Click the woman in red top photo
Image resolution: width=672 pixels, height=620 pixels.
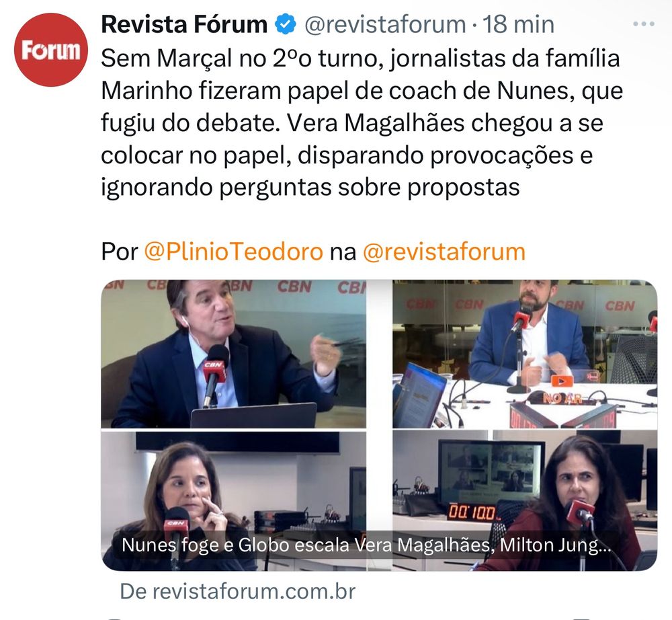coord(525,501)
